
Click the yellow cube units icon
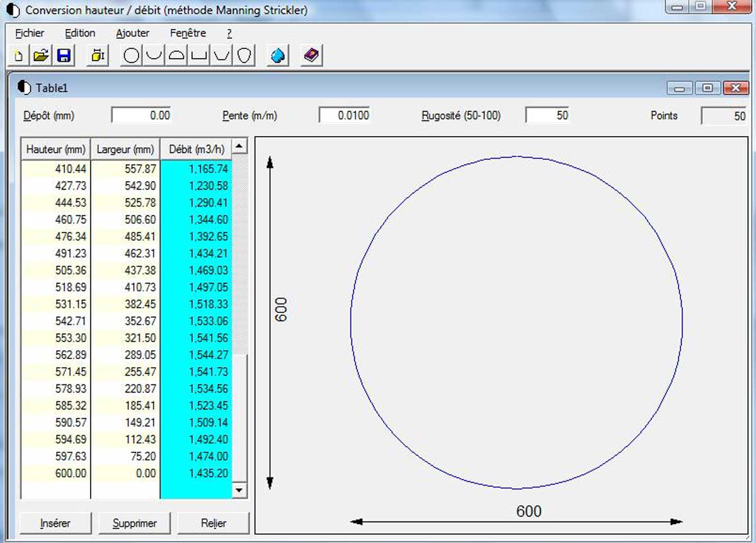pyautogui.click(x=96, y=55)
